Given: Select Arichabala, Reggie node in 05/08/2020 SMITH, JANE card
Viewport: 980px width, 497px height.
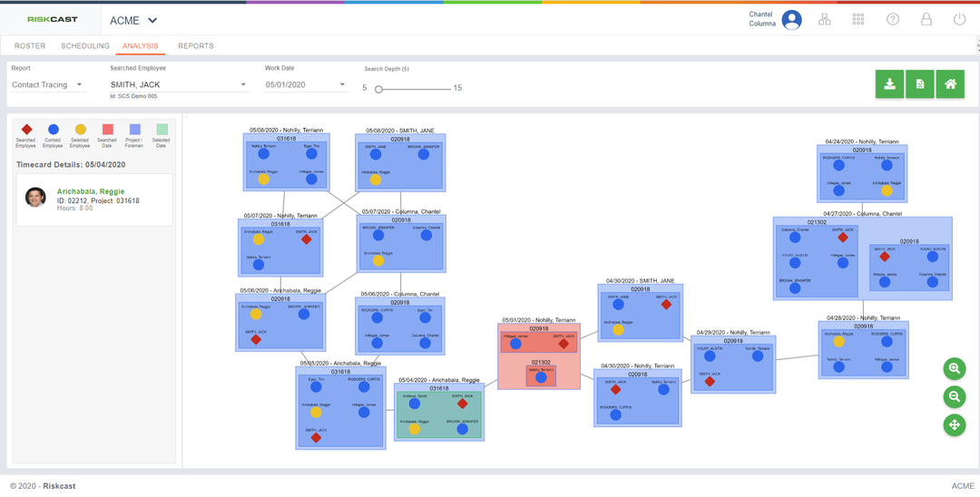Looking at the screenshot, I should click(376, 180).
